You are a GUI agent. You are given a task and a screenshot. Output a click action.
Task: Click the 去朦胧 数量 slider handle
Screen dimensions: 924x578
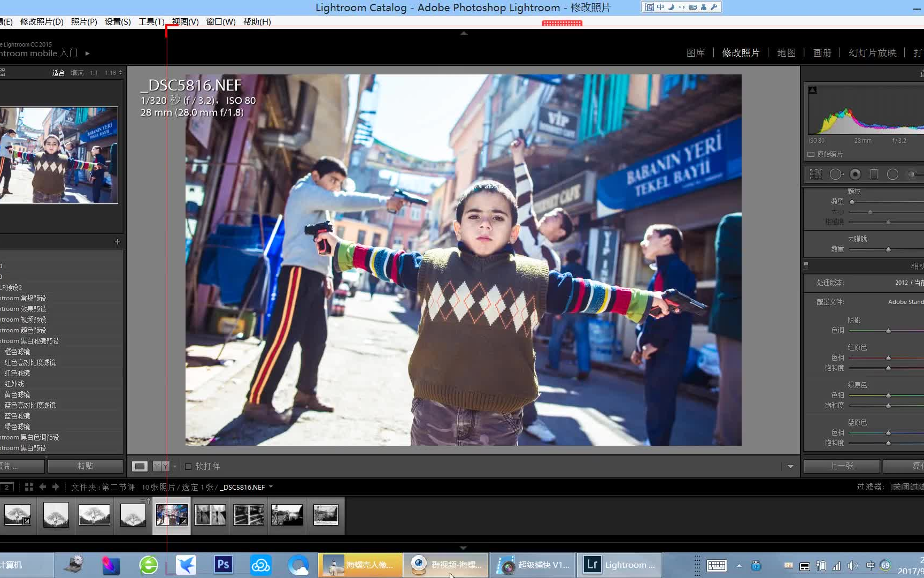(888, 249)
